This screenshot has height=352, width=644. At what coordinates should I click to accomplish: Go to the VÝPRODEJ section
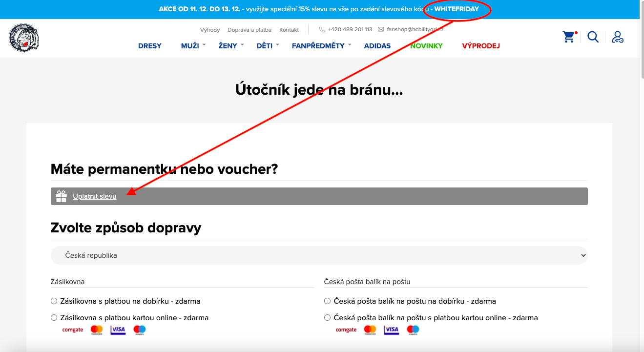pos(480,46)
